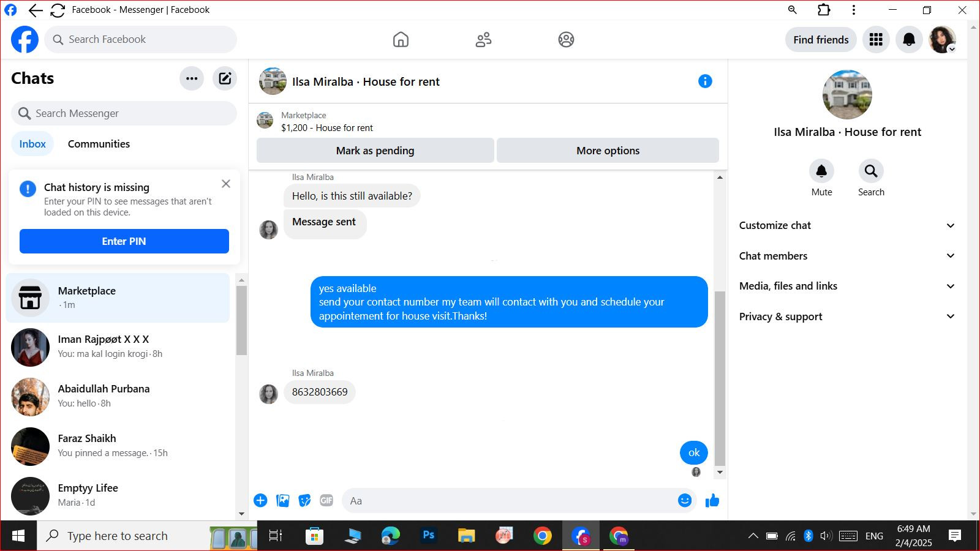
Task: Open the Facebook Home icon
Action: 401,40
